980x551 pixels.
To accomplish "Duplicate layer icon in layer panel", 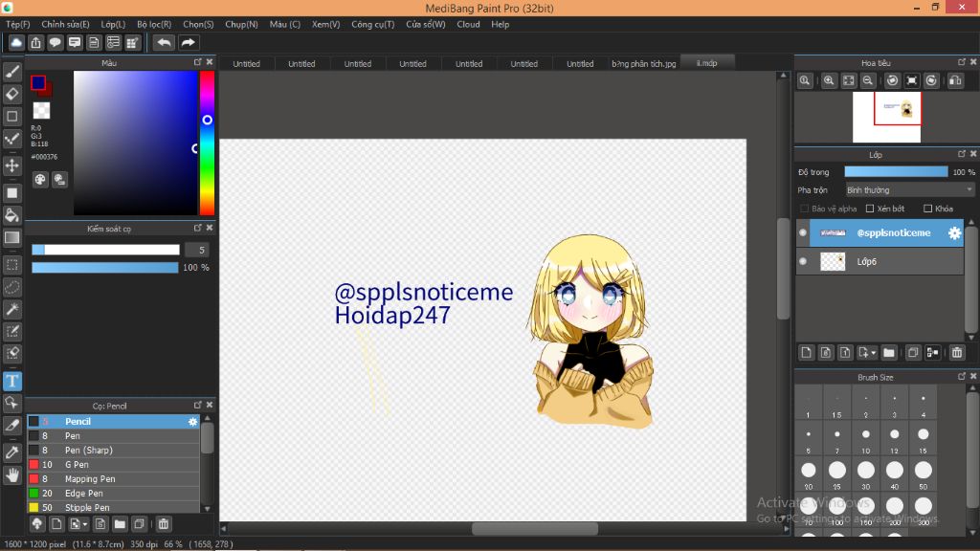I will pos(912,352).
